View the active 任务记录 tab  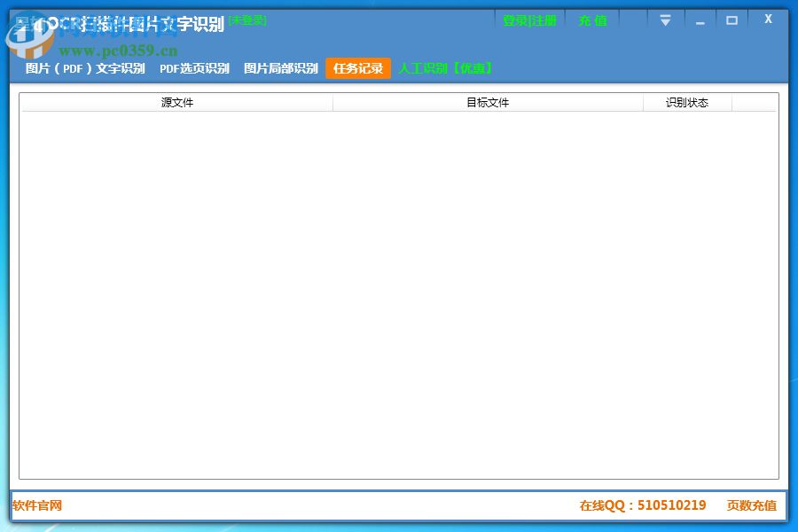(357, 68)
